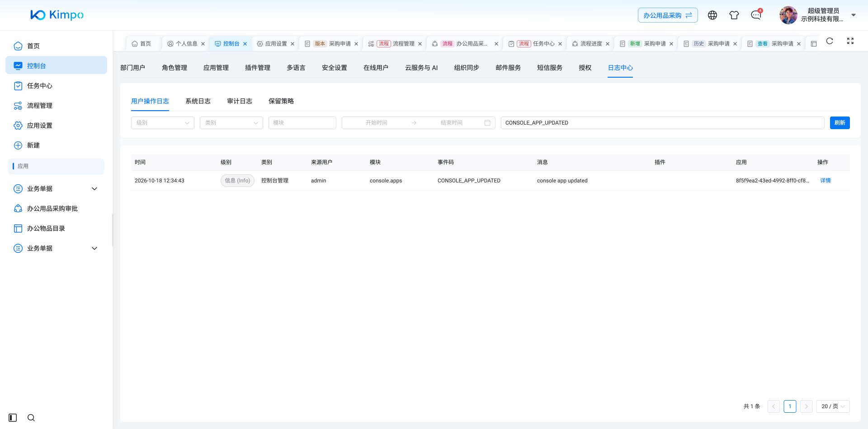Viewport: 868px width, 429px height.
Task: Click the 刷新 button
Action: point(840,123)
